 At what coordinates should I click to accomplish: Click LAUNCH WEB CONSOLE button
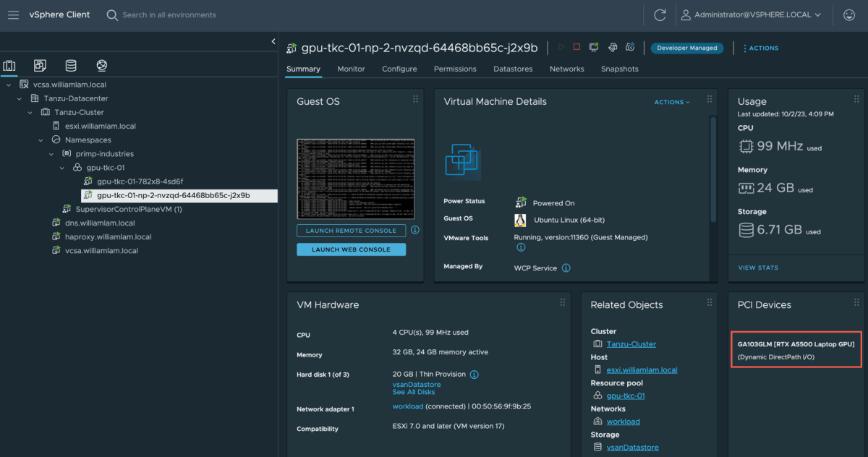coord(351,249)
